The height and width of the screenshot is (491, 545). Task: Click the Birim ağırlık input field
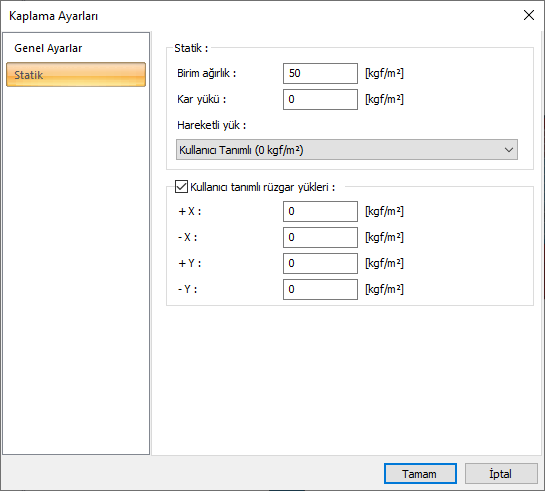click(x=320, y=73)
